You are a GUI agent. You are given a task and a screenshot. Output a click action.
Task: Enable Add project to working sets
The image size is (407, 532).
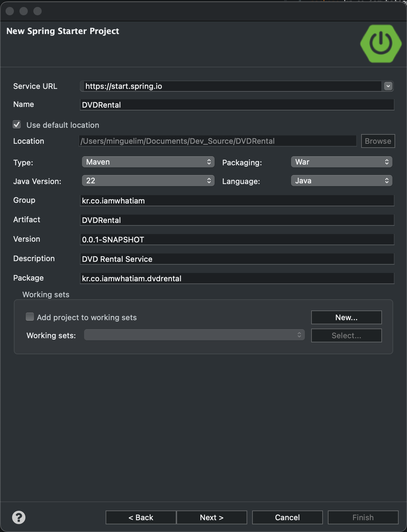[30, 317]
